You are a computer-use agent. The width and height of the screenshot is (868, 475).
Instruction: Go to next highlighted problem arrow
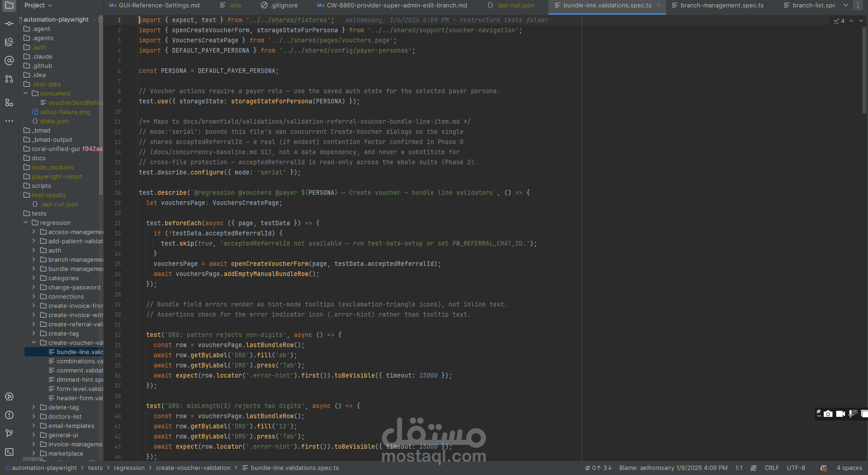(x=861, y=21)
